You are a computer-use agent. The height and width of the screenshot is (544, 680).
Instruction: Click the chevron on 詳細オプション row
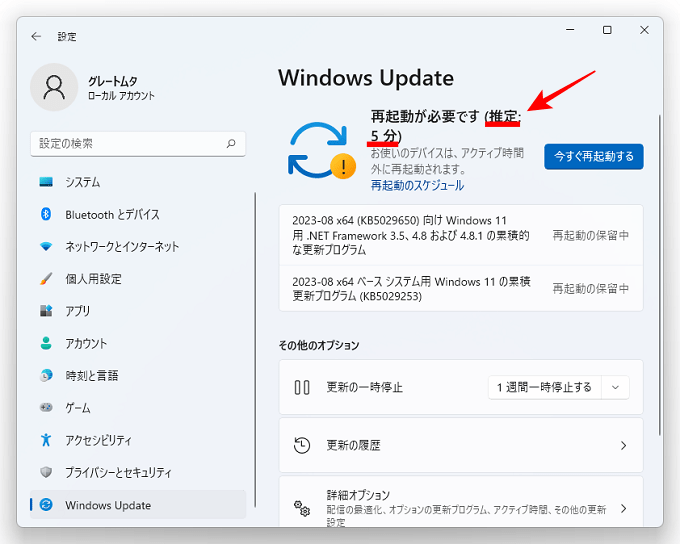623,508
